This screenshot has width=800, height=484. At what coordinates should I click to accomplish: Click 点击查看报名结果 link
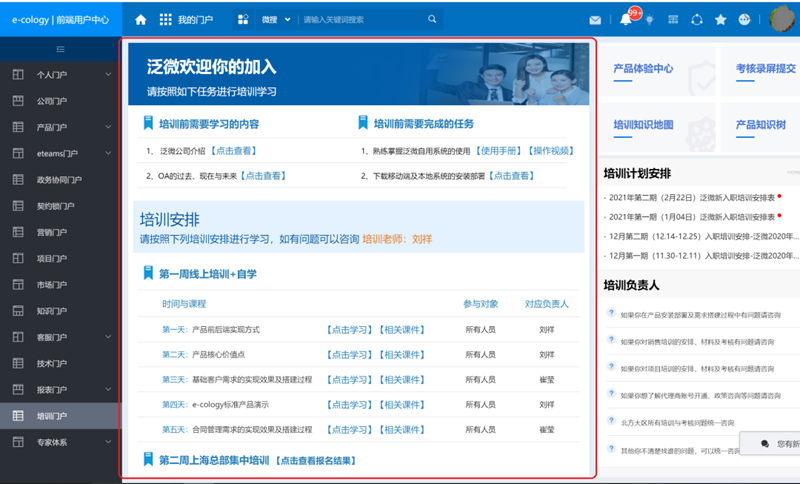point(316,461)
